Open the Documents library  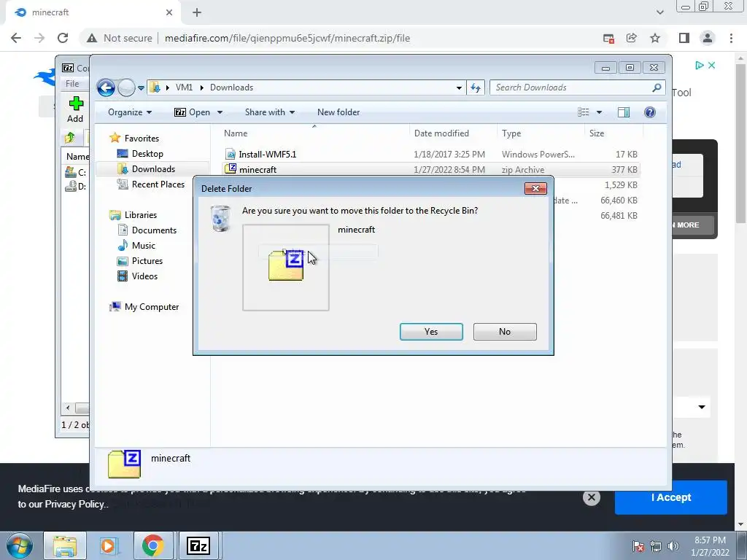tap(154, 230)
